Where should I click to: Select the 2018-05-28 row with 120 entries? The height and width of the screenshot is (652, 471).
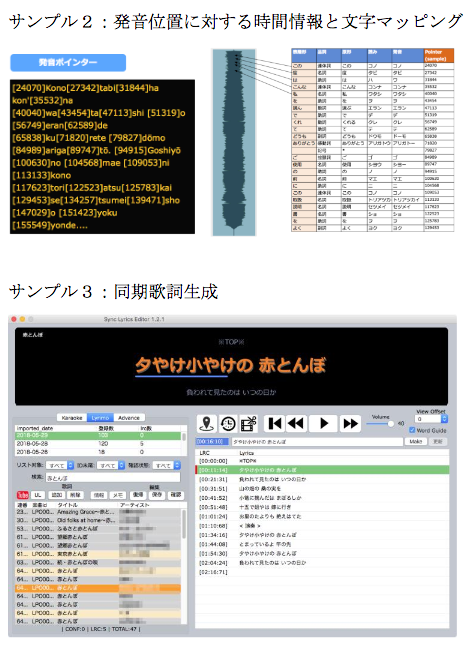point(98,444)
